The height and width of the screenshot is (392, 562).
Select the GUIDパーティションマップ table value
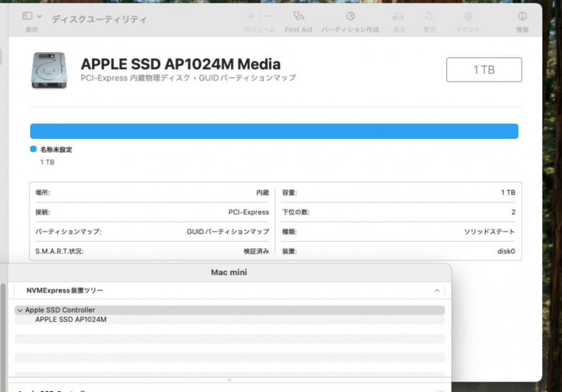228,232
